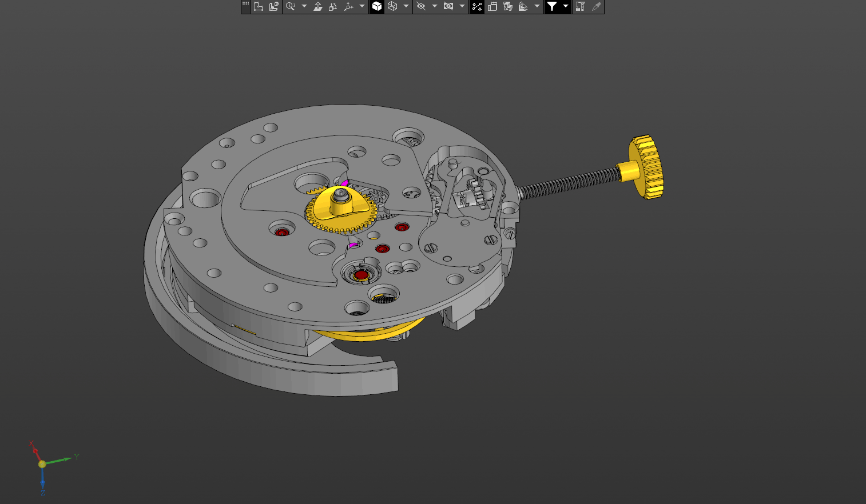Click the green Y axis of triad
The image size is (866, 504).
[x=60, y=459]
